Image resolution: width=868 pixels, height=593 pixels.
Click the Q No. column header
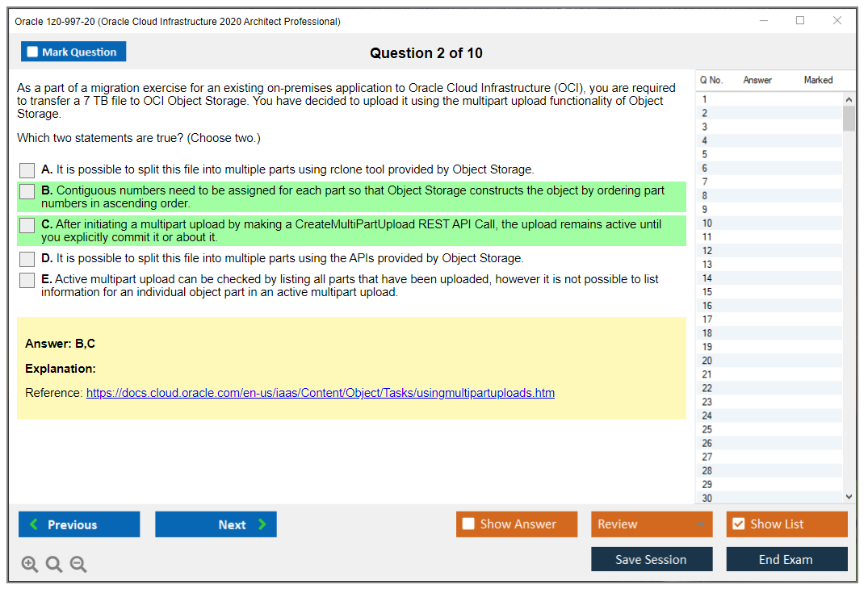711,80
